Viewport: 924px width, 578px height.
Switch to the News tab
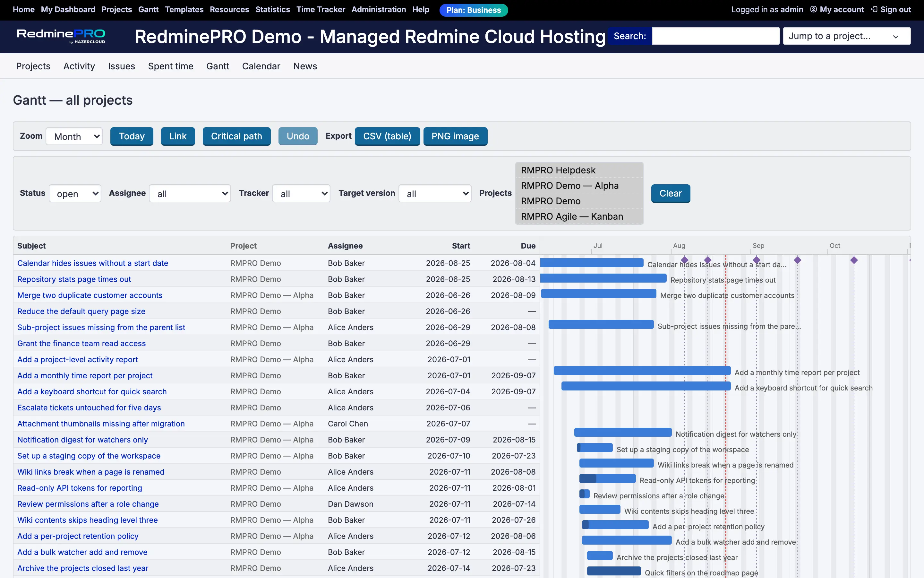pyautogui.click(x=305, y=66)
